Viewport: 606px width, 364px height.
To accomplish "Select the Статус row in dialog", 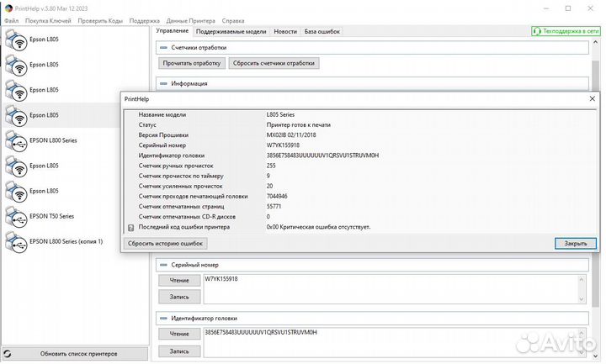I will 360,125.
